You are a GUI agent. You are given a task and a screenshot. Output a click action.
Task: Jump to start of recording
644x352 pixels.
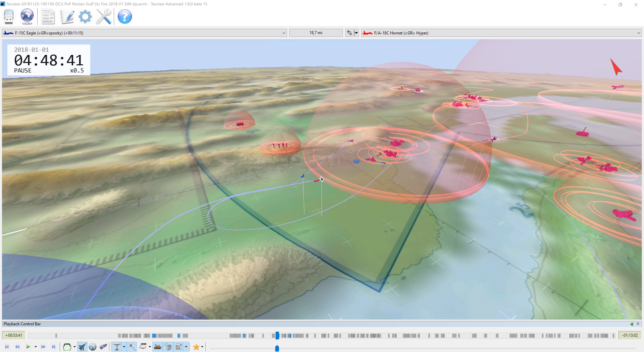[7, 347]
